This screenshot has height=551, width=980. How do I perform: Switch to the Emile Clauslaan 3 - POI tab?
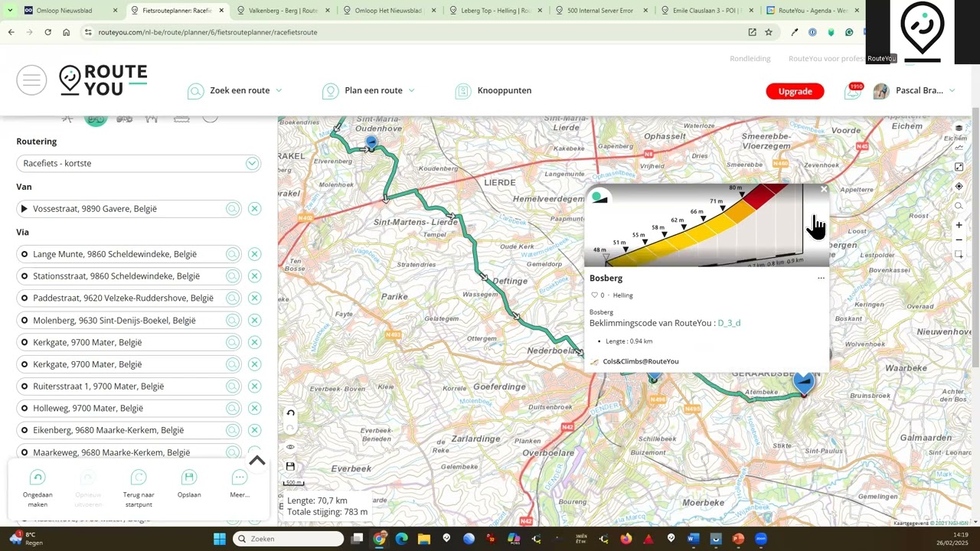(x=706, y=11)
